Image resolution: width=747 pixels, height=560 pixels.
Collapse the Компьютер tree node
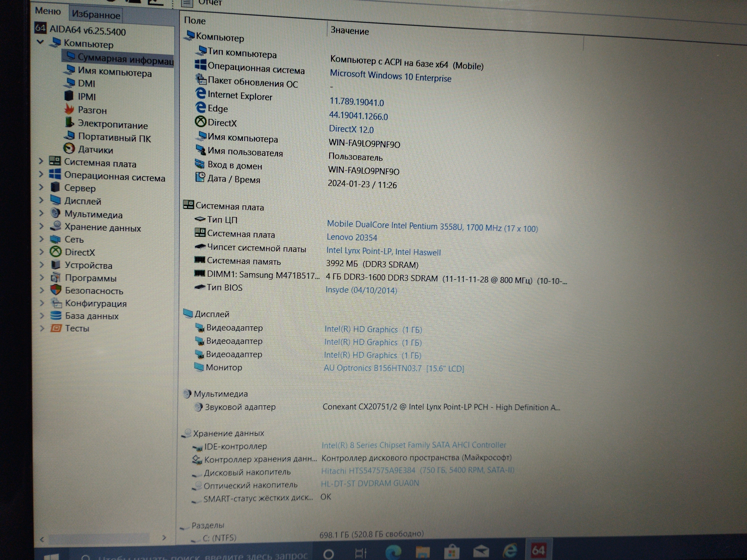pyautogui.click(x=40, y=42)
